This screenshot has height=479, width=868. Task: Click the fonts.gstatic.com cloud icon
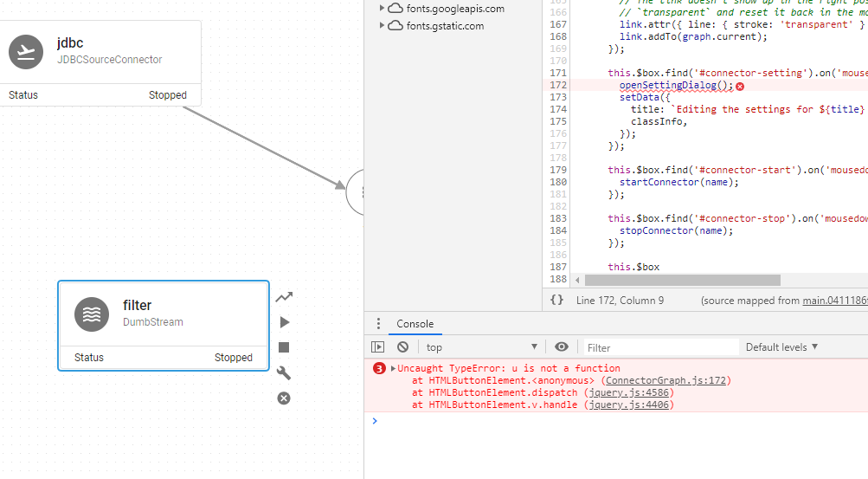coord(395,25)
